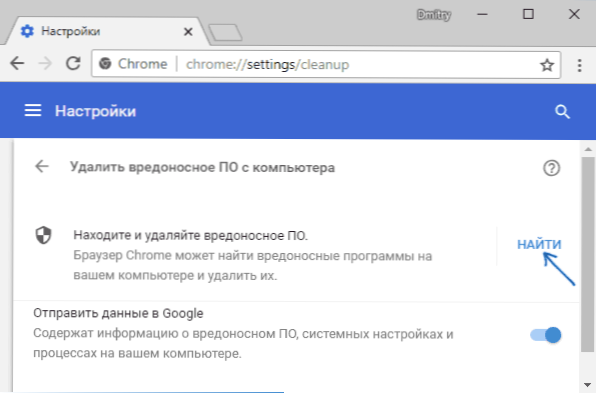
Task: Click the settings search magnifier icon
Action: 562,111
